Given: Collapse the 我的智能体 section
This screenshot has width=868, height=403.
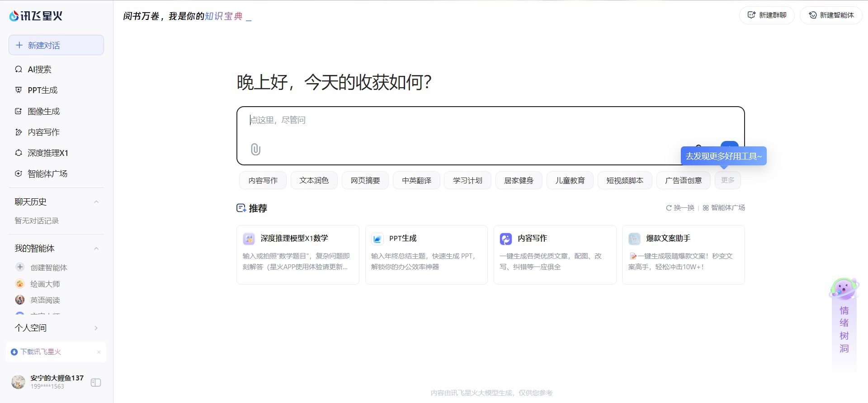Looking at the screenshot, I should point(96,248).
